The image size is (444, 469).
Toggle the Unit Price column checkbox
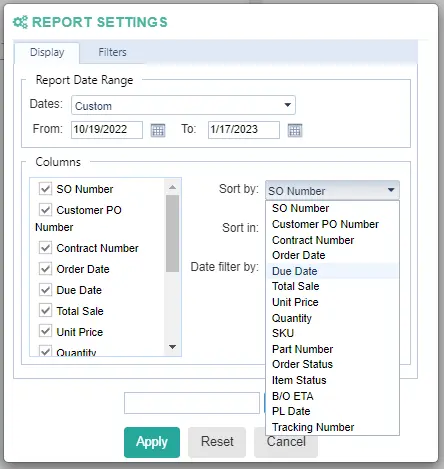coord(45,331)
